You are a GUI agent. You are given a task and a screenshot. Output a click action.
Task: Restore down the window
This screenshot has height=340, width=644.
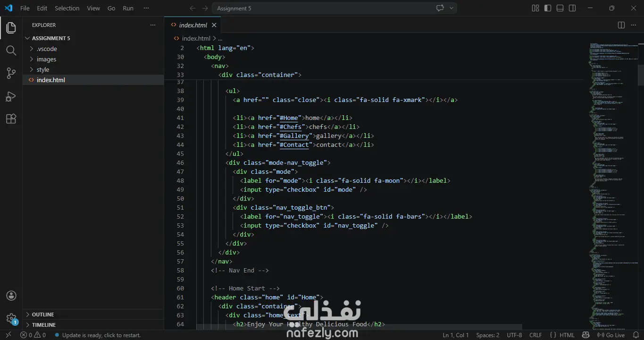(612, 8)
